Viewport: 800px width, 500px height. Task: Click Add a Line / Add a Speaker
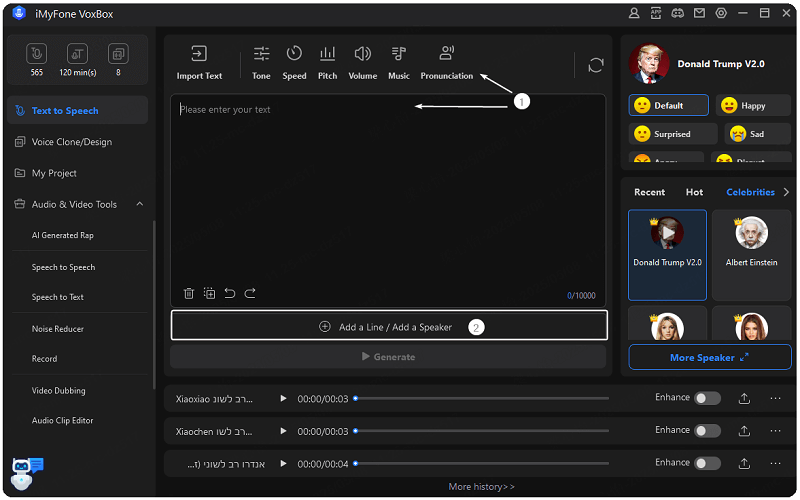click(389, 326)
